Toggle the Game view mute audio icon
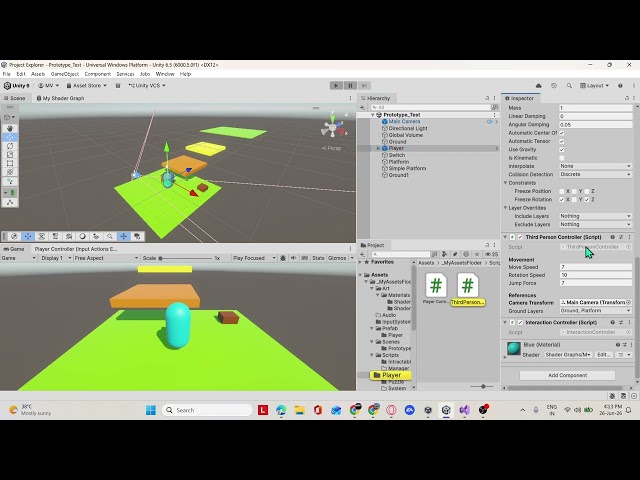Viewport: 640px width, 480px height. tap(293, 258)
